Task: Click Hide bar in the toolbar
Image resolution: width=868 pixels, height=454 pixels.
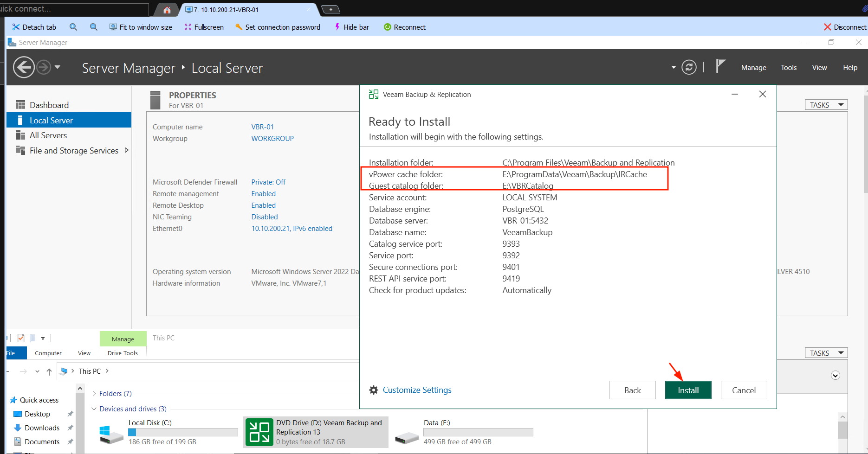Action: (x=352, y=27)
